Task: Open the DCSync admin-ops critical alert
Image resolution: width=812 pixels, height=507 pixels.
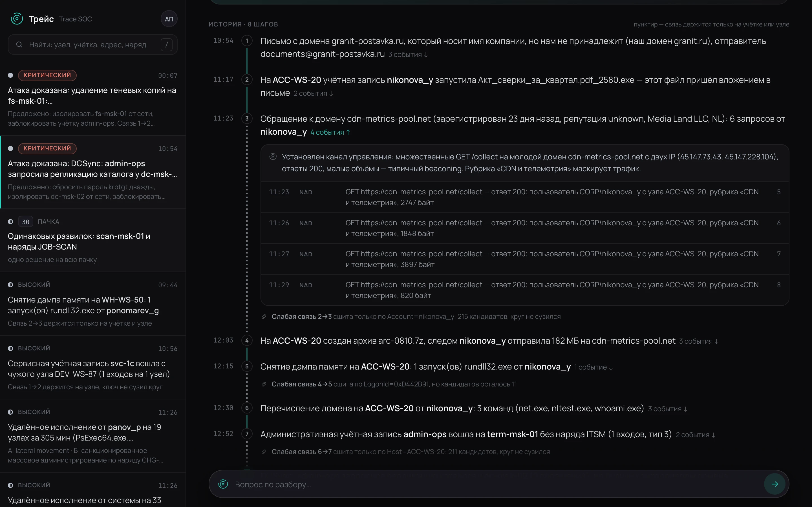Action: [93, 172]
